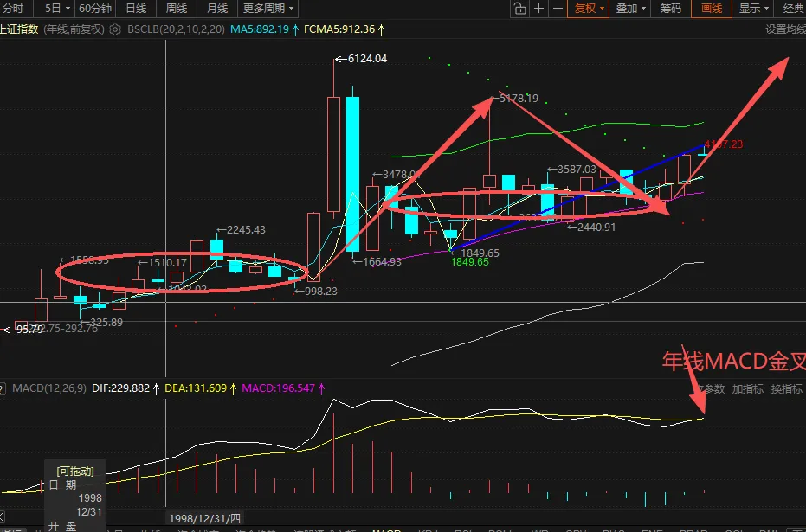Click the green 1849.65 price label
The width and height of the screenshot is (806, 532).
click(x=469, y=262)
